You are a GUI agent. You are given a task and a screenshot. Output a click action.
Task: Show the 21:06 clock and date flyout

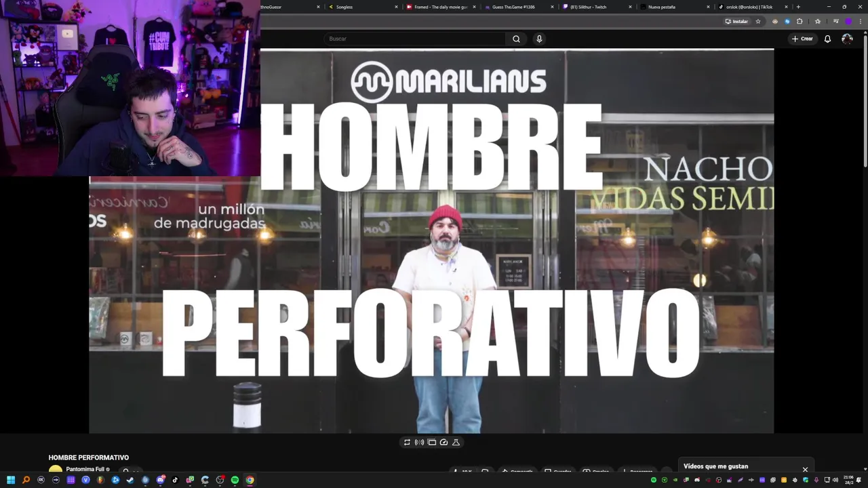[848, 480]
